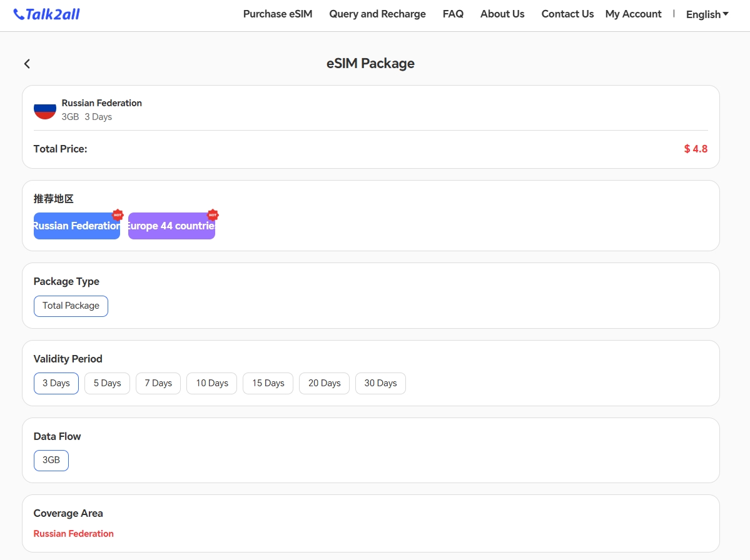Image resolution: width=750 pixels, height=560 pixels.
Task: Open My Account
Action: click(x=633, y=14)
